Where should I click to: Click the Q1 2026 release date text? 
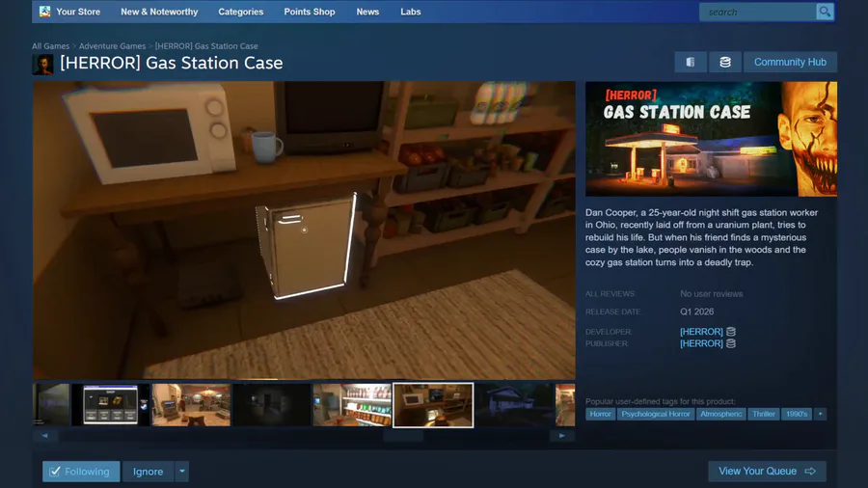click(x=697, y=312)
